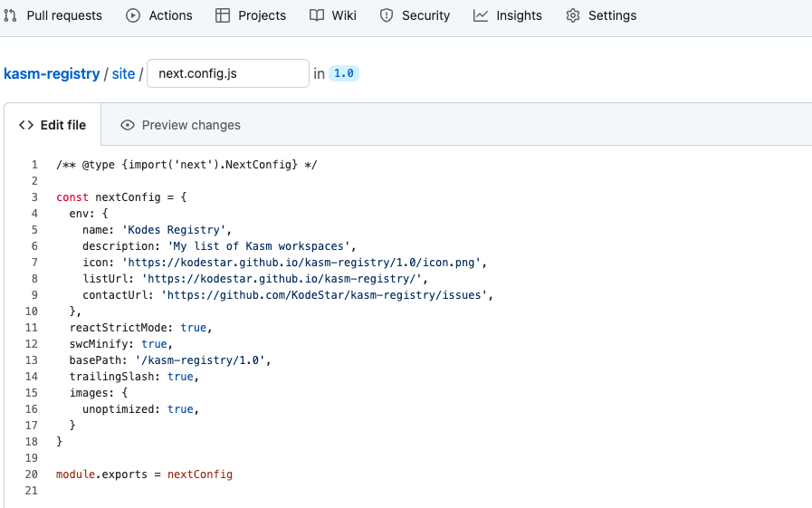812x508 pixels.
Task: Click the Pull requests icon
Action: [10, 15]
